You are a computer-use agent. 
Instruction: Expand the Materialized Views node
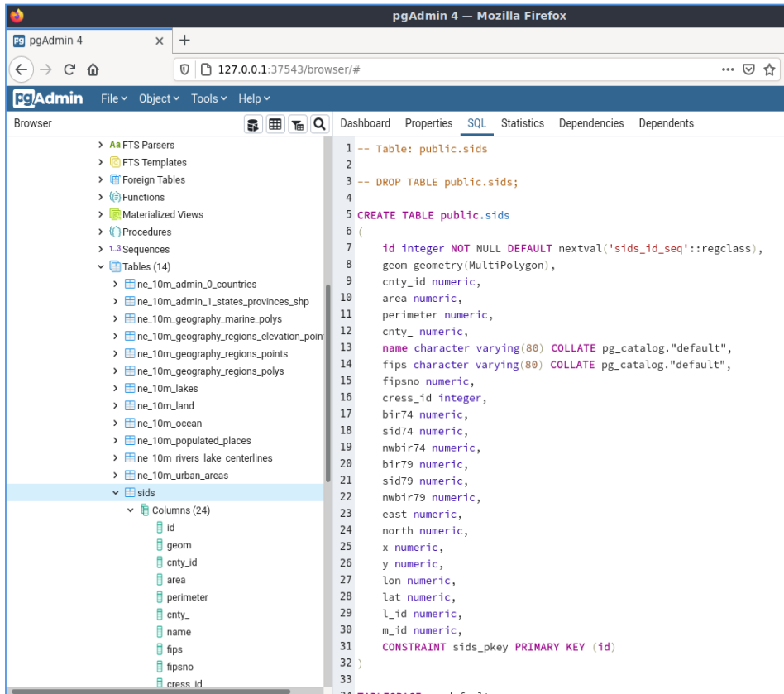click(x=101, y=214)
